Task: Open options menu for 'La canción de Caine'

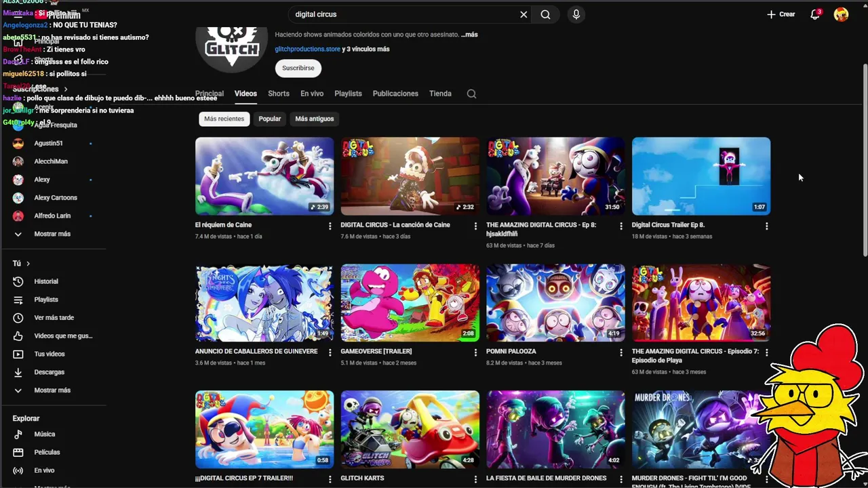Action: pos(475,226)
